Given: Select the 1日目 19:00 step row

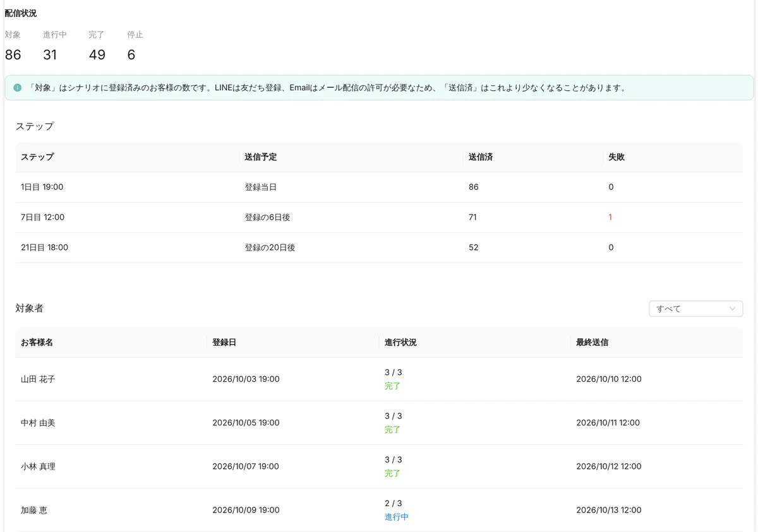Looking at the screenshot, I should 379,187.
